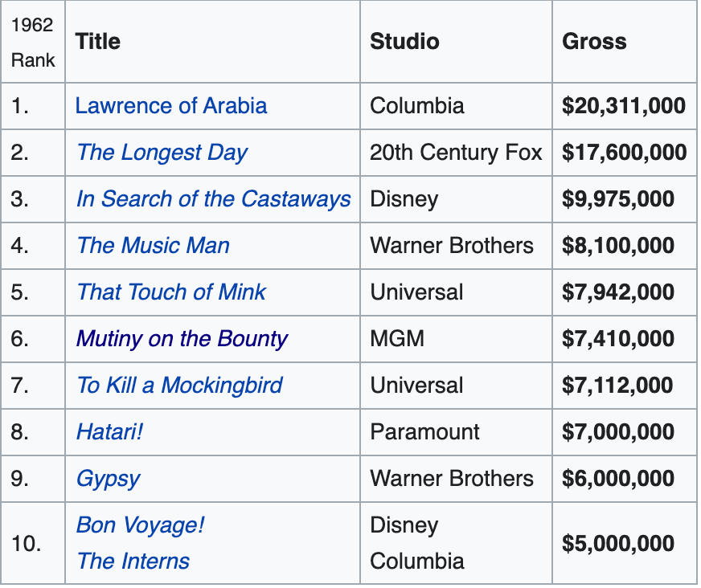
Task: Open the visited Mutiny on the Bounty link
Action: tap(182, 339)
